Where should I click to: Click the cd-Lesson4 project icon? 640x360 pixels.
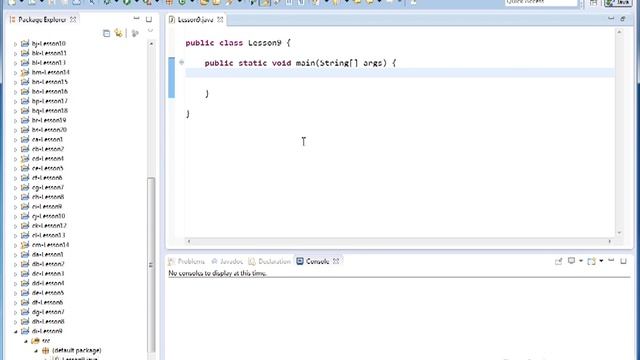[x=25, y=158]
